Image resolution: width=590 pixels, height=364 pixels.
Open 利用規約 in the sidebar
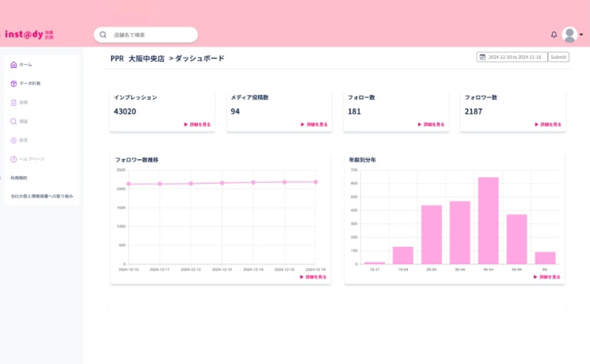19,178
